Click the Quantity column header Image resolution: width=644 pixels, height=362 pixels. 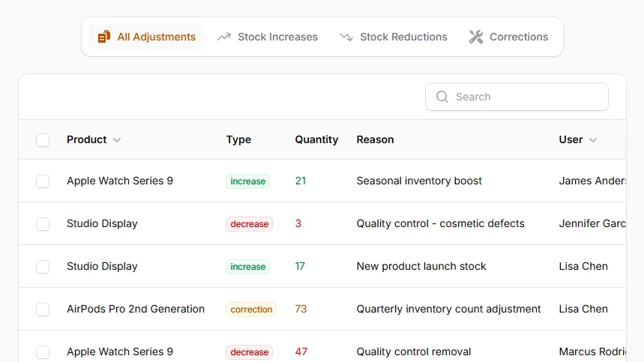pos(316,139)
